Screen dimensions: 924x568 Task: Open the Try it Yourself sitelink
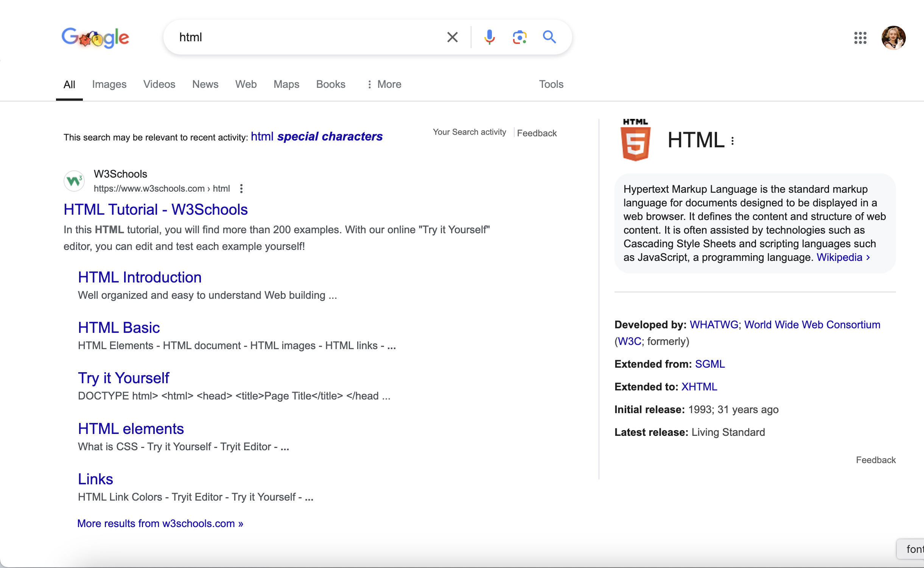pos(123,378)
